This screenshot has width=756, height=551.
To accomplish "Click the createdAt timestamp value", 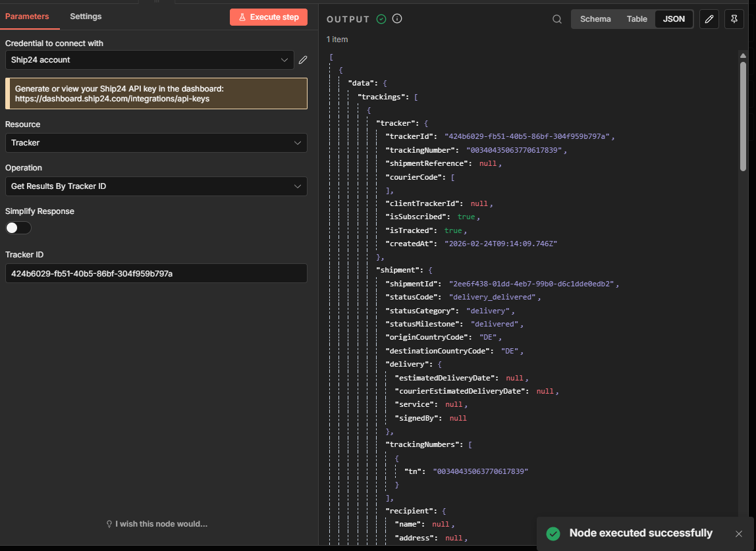I will click(500, 244).
